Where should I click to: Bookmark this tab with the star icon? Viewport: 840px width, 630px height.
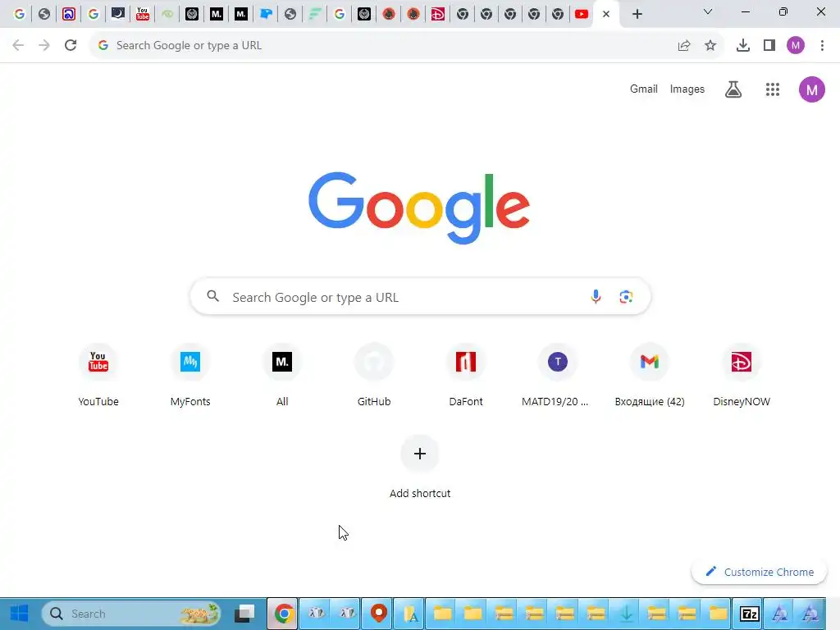(x=710, y=46)
